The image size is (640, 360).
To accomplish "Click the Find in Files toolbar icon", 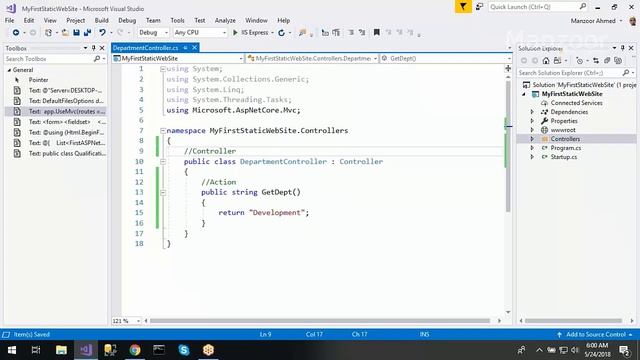I will tap(302, 33).
